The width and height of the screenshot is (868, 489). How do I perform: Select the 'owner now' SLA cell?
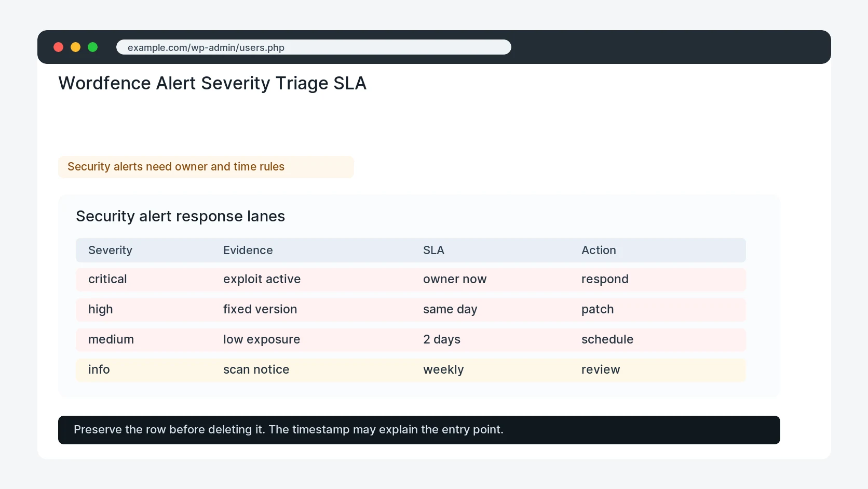point(455,280)
